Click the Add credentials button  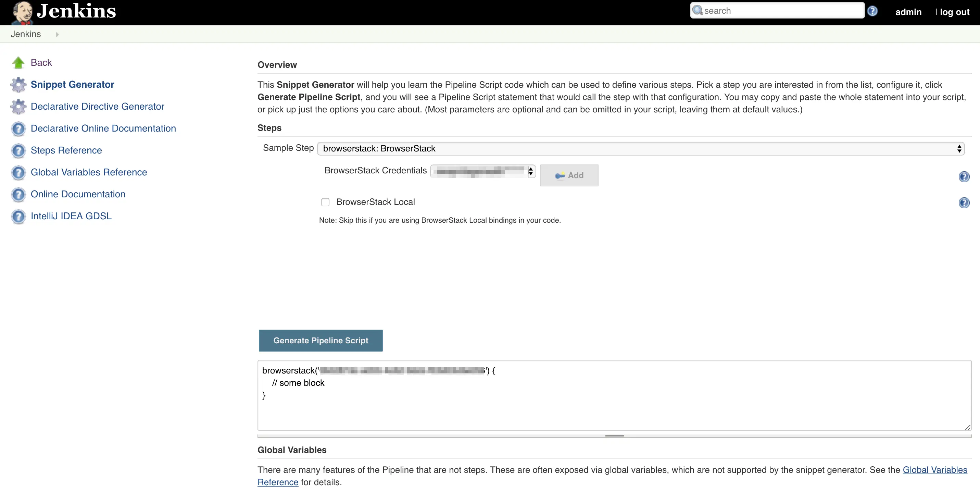click(569, 175)
